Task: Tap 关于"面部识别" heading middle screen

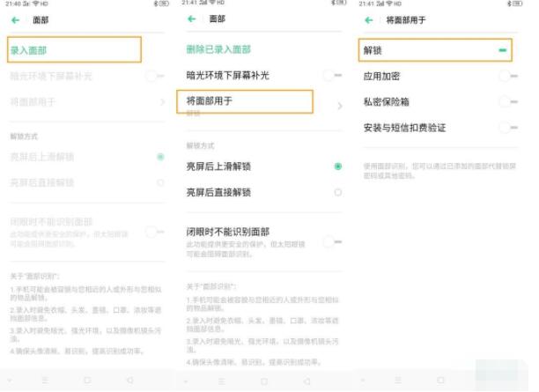Action: (211, 286)
